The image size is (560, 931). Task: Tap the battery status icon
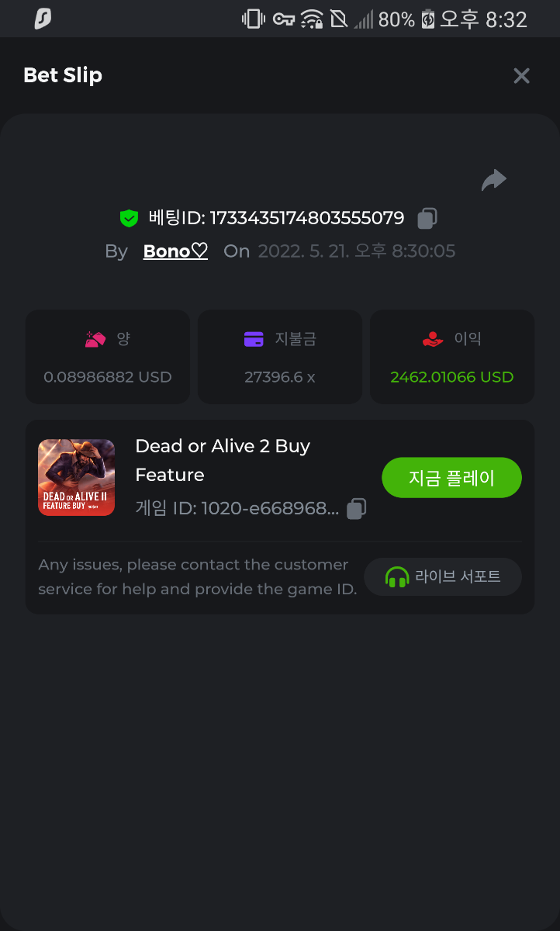click(427, 19)
